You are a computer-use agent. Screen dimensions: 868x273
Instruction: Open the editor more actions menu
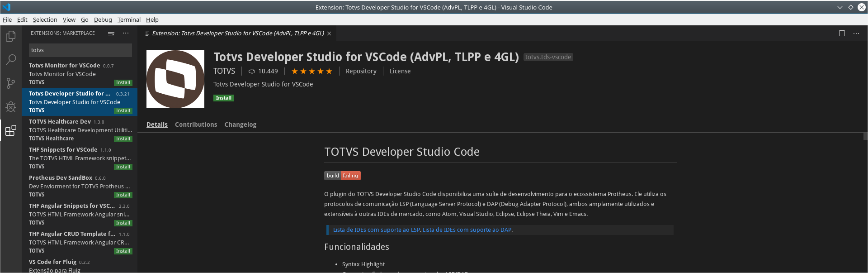point(856,33)
